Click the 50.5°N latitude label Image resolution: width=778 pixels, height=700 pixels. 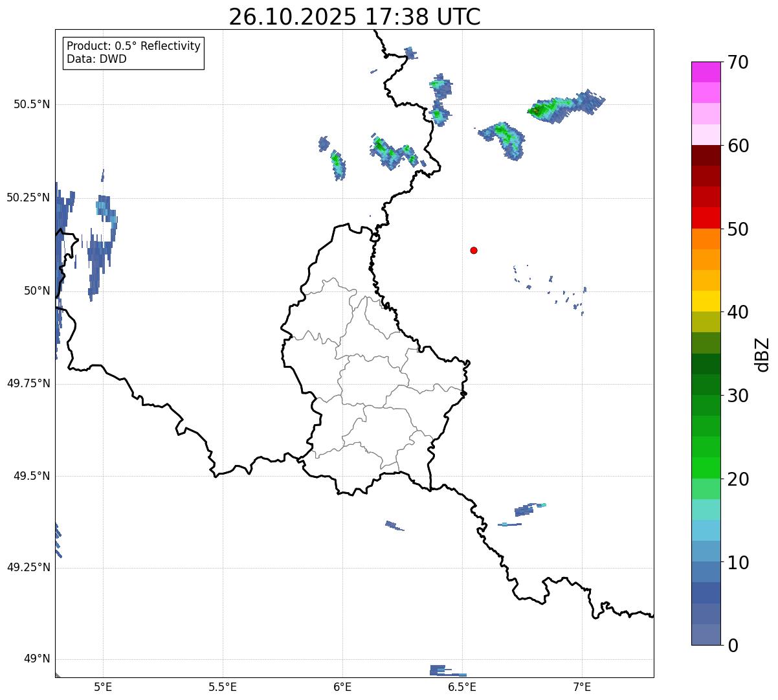click(31, 104)
